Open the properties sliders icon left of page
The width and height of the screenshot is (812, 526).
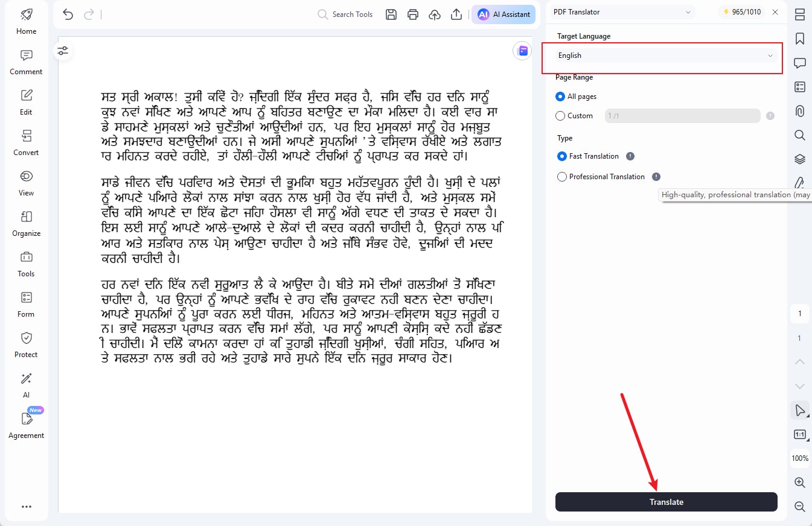click(63, 51)
